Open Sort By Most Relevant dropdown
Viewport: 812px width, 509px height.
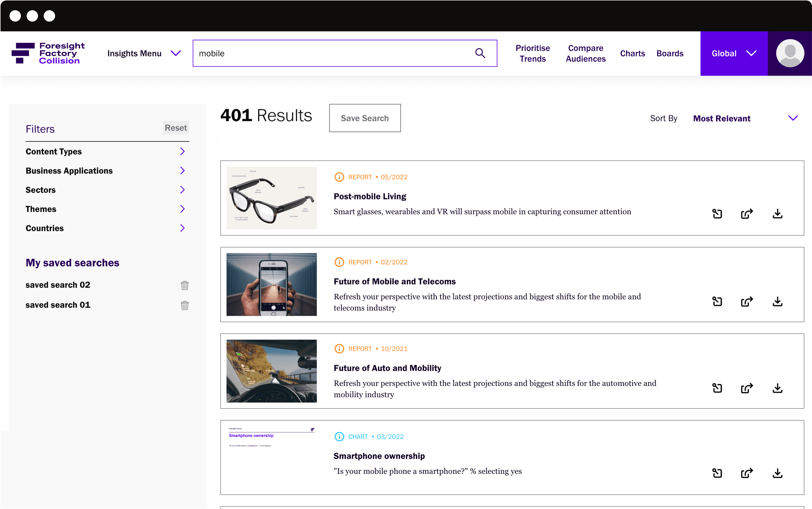[745, 119]
